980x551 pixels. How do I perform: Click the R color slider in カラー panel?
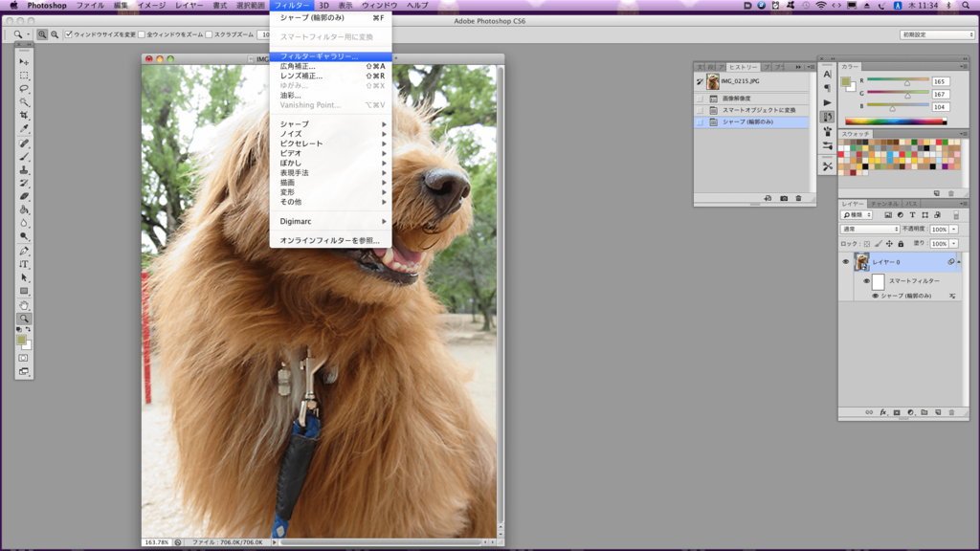point(898,81)
